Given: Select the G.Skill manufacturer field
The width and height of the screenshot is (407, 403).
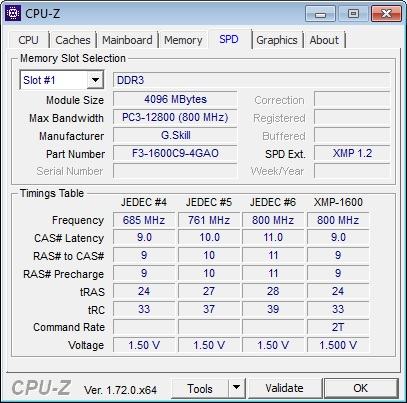Looking at the screenshot, I should tap(175, 135).
